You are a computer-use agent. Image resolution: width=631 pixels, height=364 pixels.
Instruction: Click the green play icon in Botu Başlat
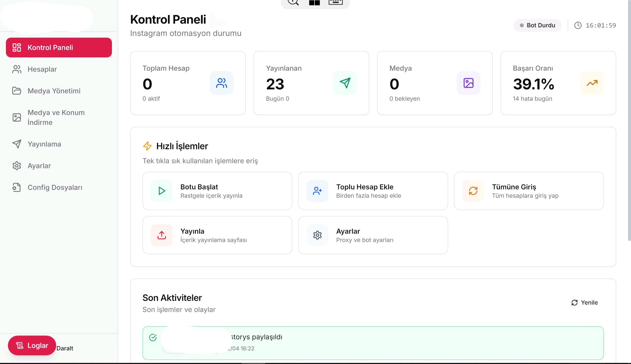coord(162,191)
